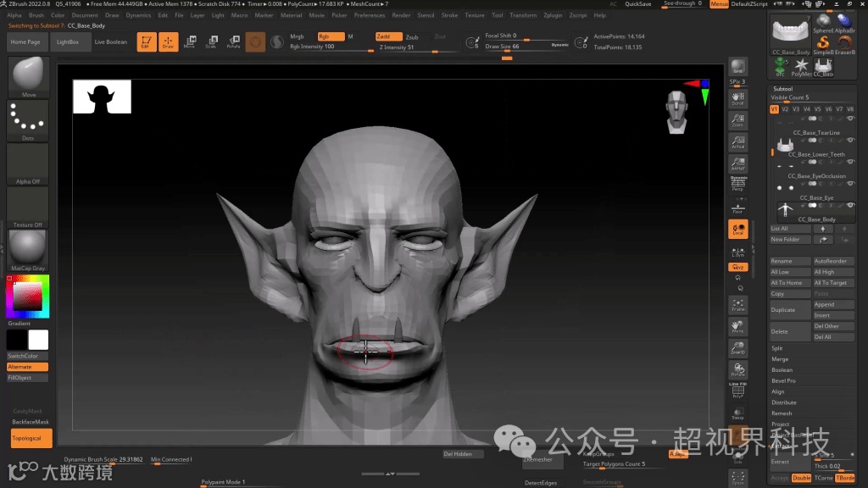This screenshot has height=488, width=868.
Task: Click the Persp perspective icon
Action: [738, 182]
